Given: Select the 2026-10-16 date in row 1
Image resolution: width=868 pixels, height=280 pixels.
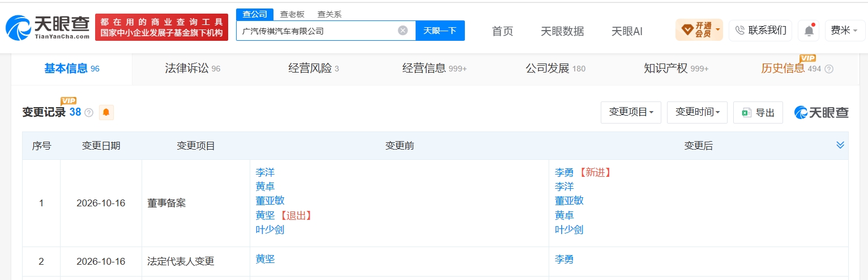Looking at the screenshot, I should coord(101,203).
